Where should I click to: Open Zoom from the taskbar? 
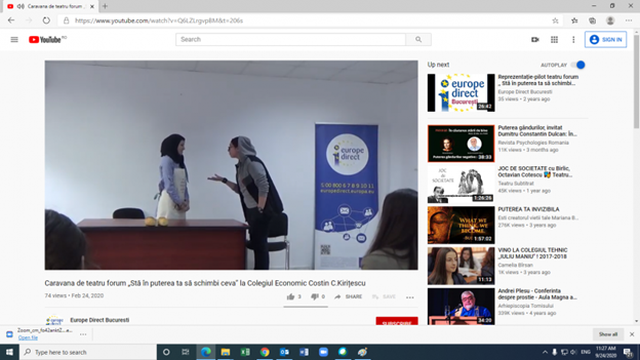point(323,352)
